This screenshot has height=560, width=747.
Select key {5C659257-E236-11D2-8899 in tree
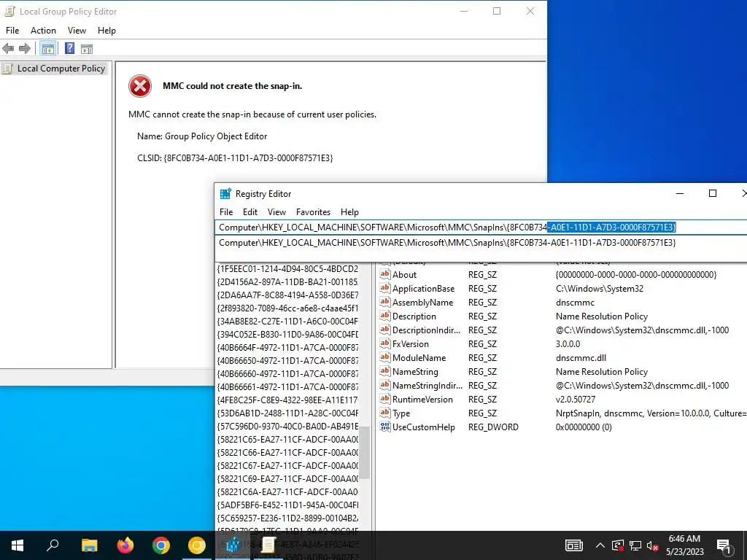pos(287,518)
